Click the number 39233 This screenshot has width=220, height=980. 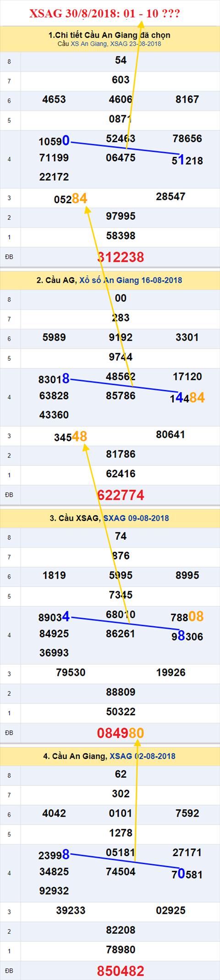click(x=71, y=911)
